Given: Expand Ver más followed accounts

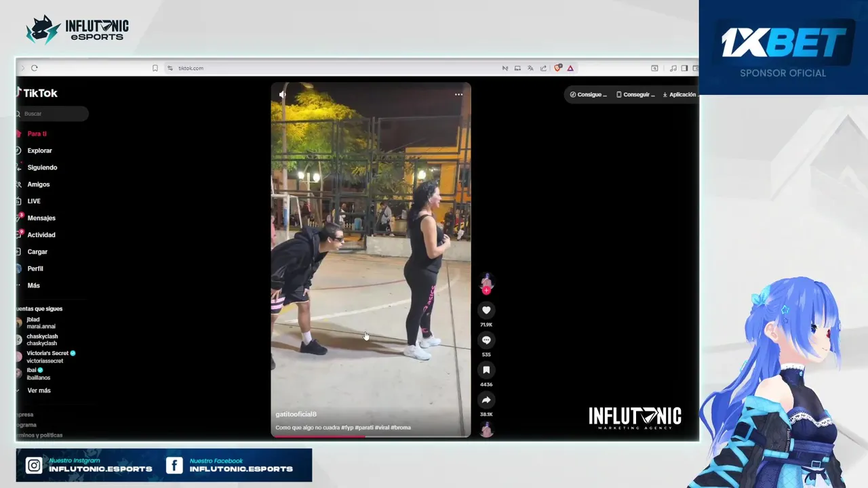Looking at the screenshot, I should click(x=39, y=390).
